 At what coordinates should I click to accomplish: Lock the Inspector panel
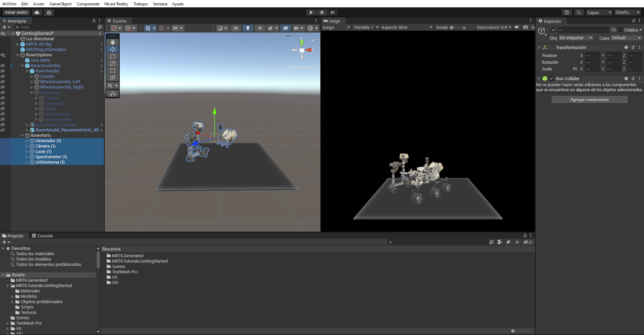pos(633,21)
